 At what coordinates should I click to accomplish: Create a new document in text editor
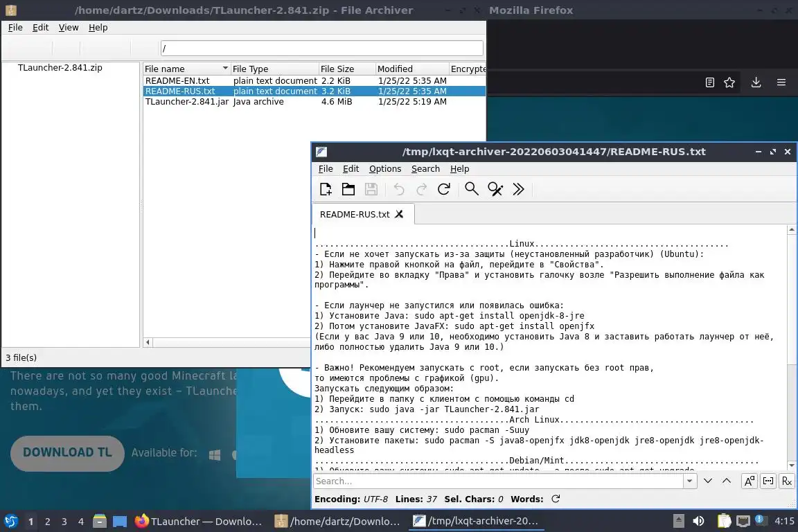click(x=326, y=189)
